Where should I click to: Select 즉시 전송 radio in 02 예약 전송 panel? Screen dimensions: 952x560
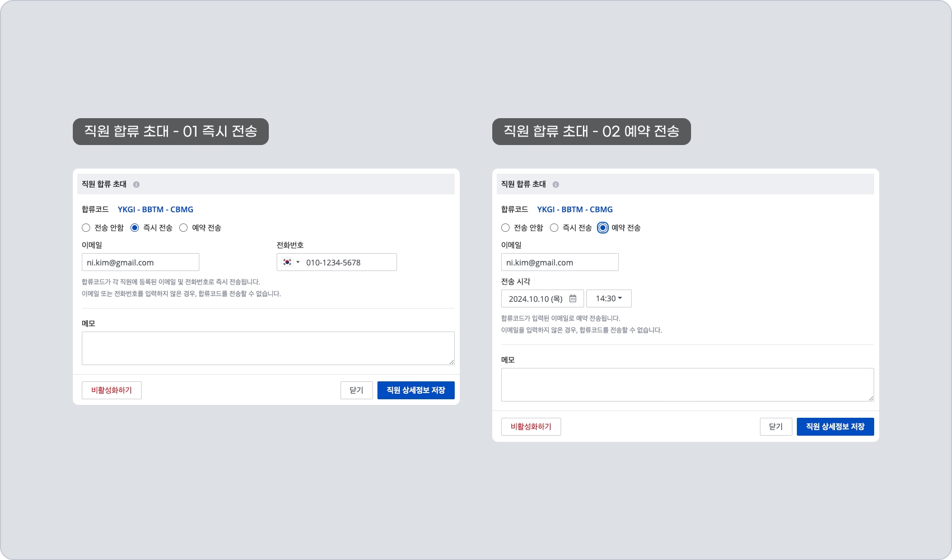(x=554, y=228)
